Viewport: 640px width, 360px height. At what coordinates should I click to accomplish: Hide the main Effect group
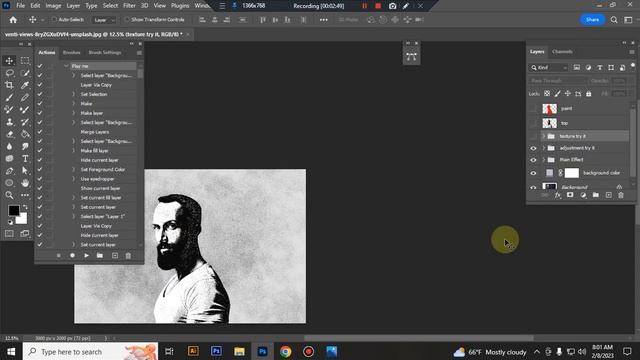pyautogui.click(x=533, y=160)
